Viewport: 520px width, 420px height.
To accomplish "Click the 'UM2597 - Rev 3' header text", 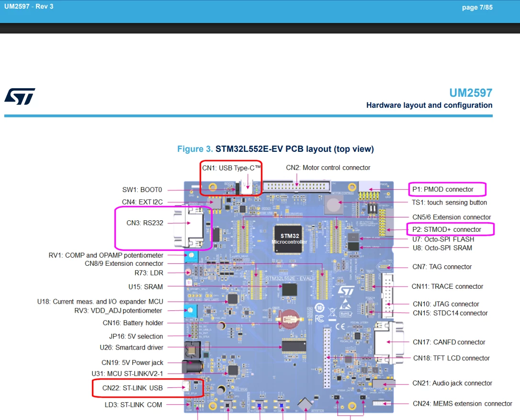I will pos(29,6).
